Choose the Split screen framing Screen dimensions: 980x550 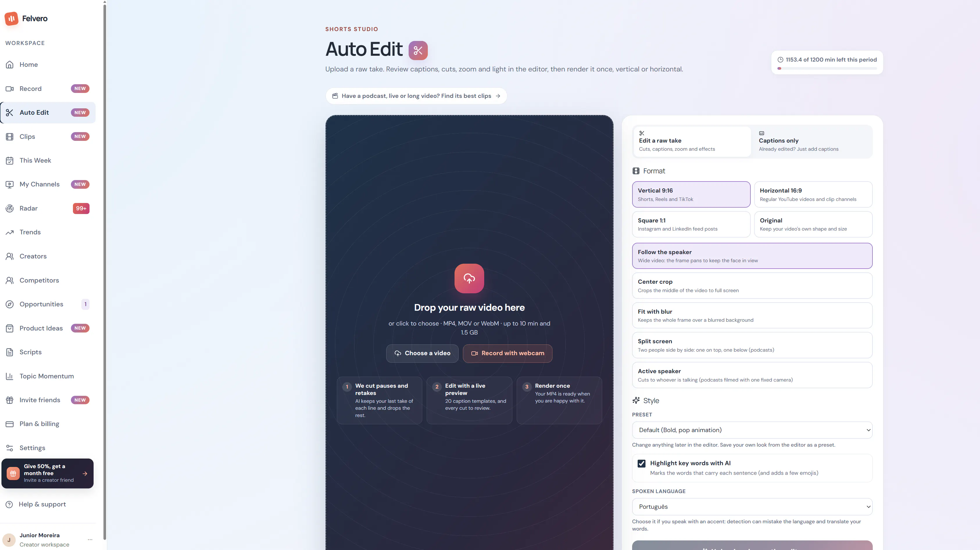[752, 345]
